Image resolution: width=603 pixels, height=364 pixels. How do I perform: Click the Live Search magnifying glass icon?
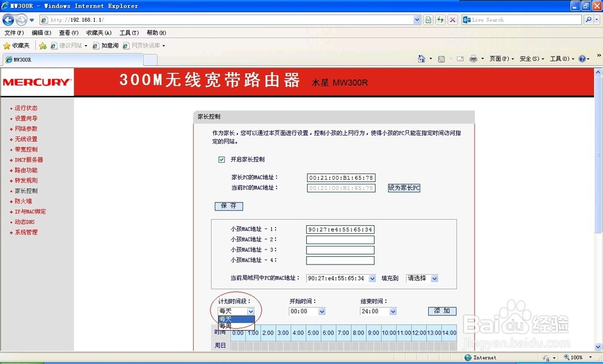589,19
